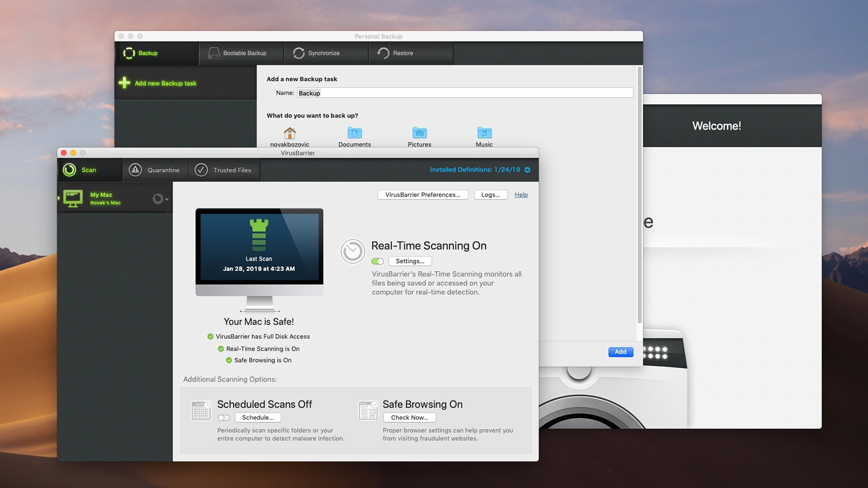Select Backup tab in Personal Backup
Image resolution: width=868 pixels, height=488 pixels.
pos(157,53)
